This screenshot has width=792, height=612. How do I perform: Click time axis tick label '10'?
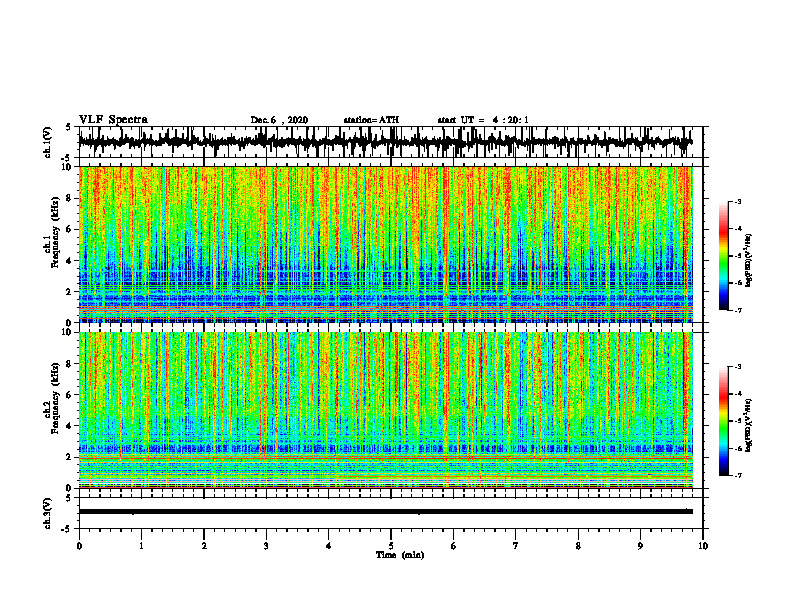pyautogui.click(x=703, y=546)
